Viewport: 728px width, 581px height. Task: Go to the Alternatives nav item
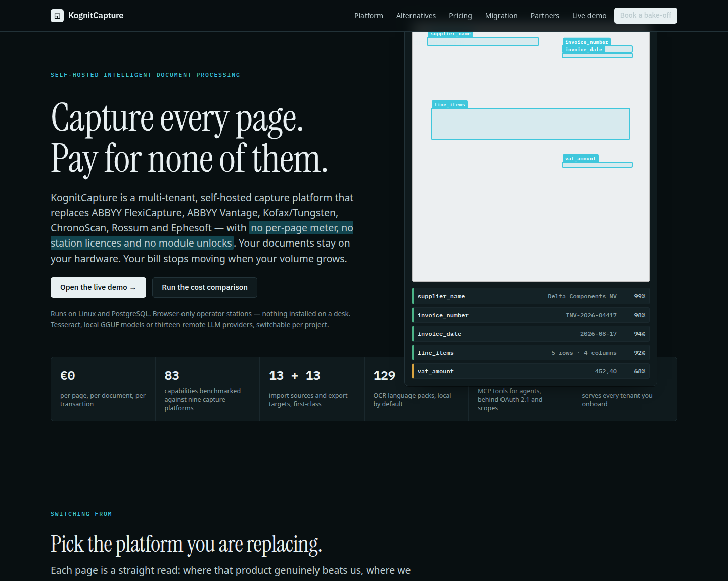[416, 16]
